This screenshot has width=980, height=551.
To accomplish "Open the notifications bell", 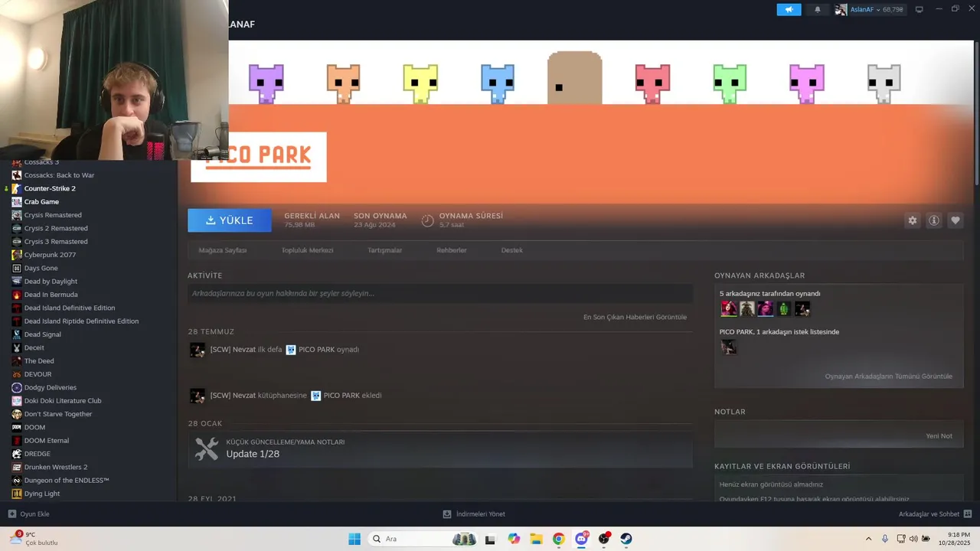I will coord(817,10).
